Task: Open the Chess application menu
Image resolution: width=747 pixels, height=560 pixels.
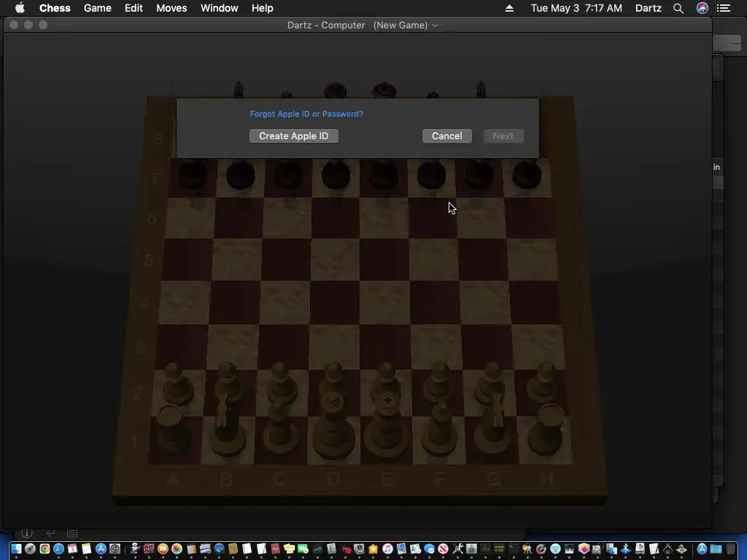Action: [55, 8]
